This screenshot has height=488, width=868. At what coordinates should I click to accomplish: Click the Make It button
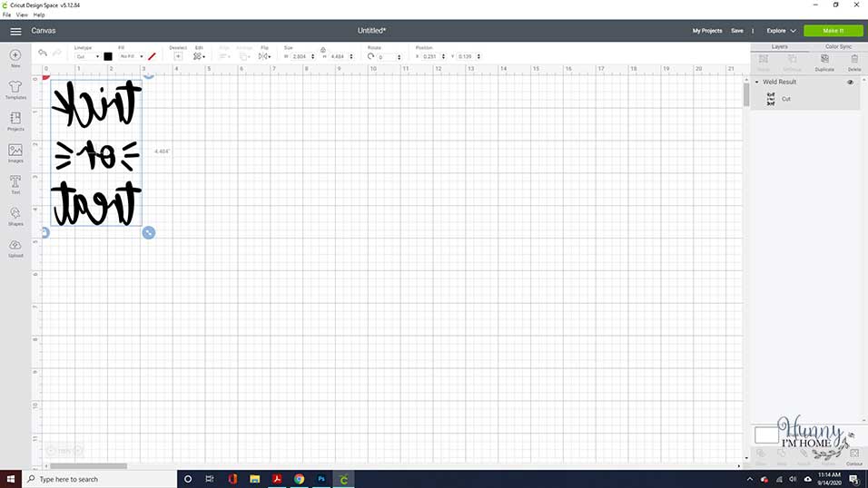[x=833, y=31]
